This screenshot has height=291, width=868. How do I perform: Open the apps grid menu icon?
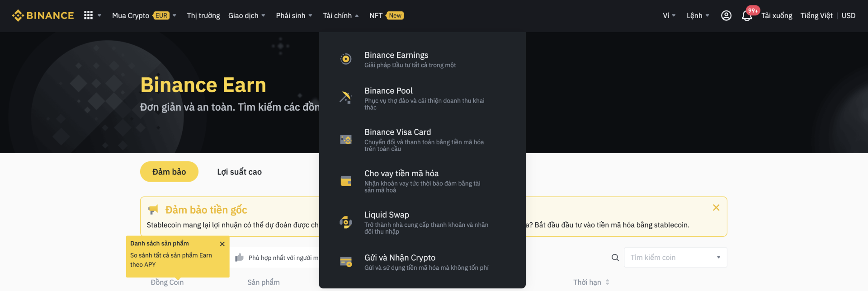(88, 15)
